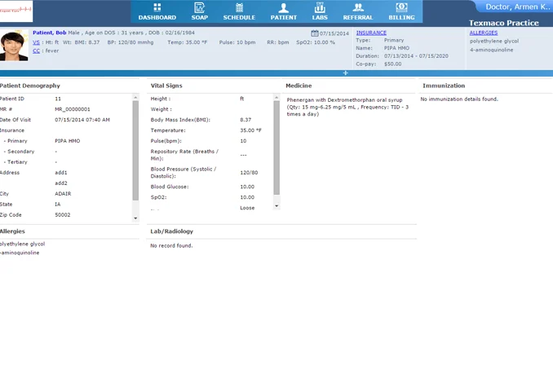Open the ALLERGIES link in header
Image resolution: width=553 pixels, height=392 pixels.
484,33
